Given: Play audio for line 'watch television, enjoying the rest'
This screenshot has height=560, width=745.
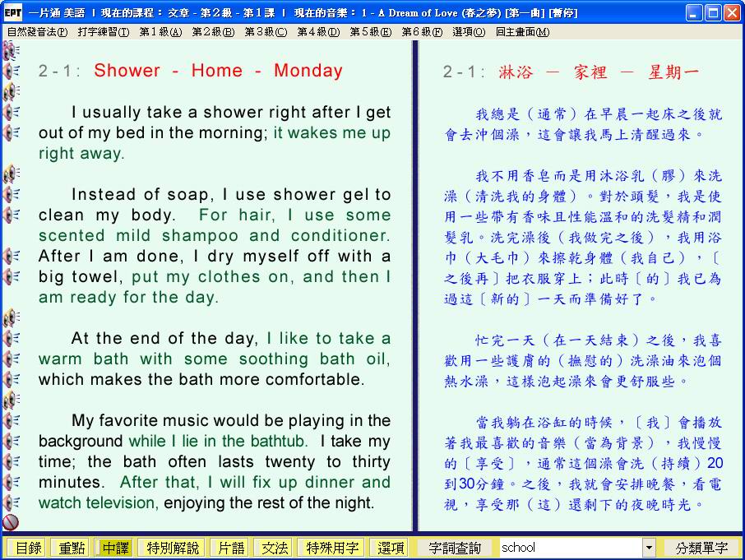Looking at the screenshot, I should [x=11, y=502].
